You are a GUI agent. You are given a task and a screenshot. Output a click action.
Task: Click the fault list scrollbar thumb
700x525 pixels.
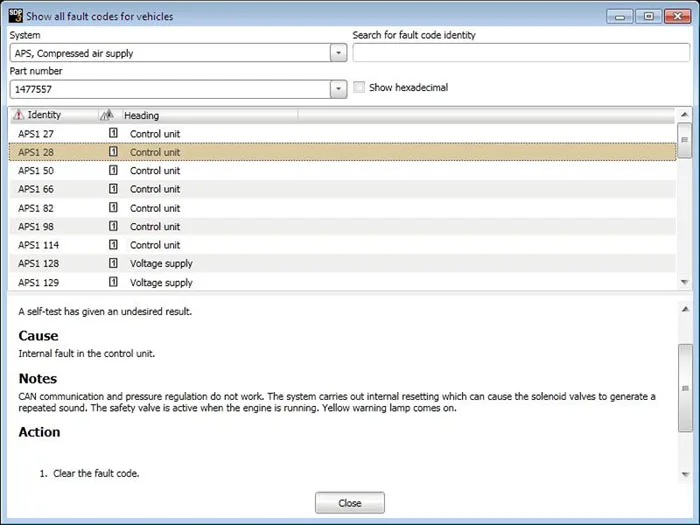[684, 140]
